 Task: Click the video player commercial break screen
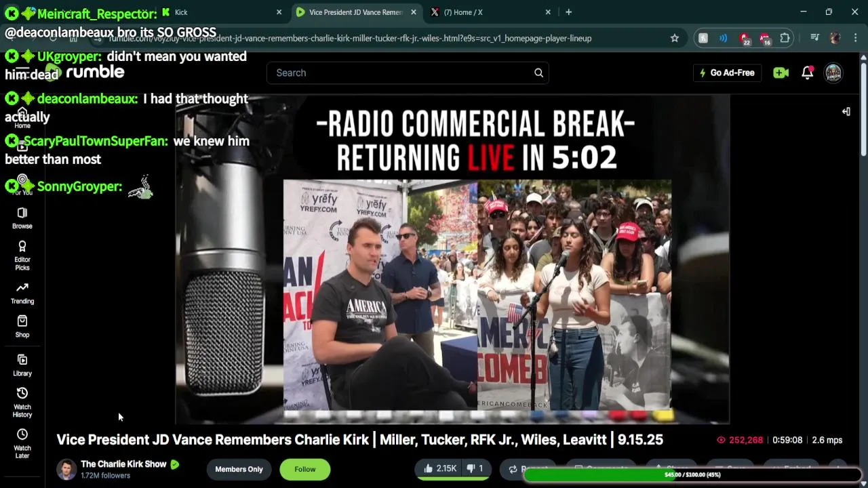coord(452,260)
